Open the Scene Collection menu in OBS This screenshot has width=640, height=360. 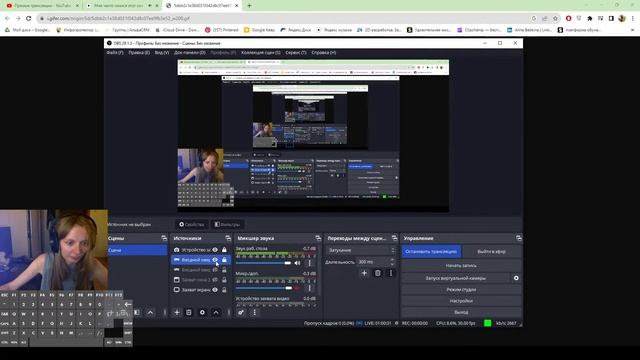pos(260,53)
